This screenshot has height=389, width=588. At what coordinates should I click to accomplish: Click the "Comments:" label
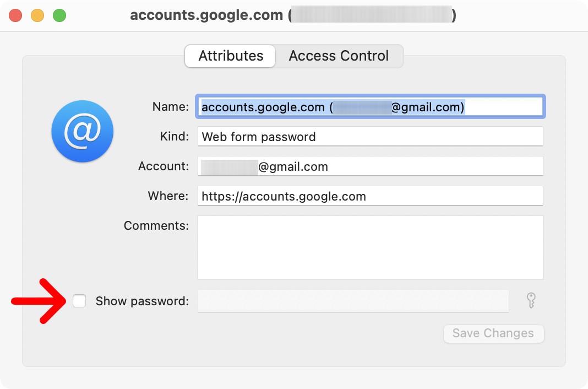tap(156, 226)
